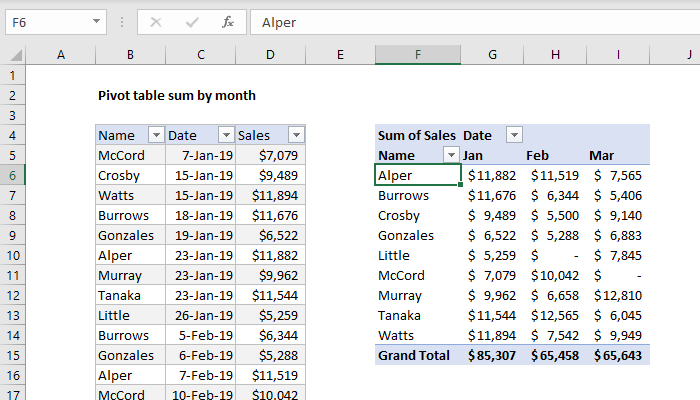Click the formula bar options dots handle
Screen dimensions: 700x400
tap(123, 21)
